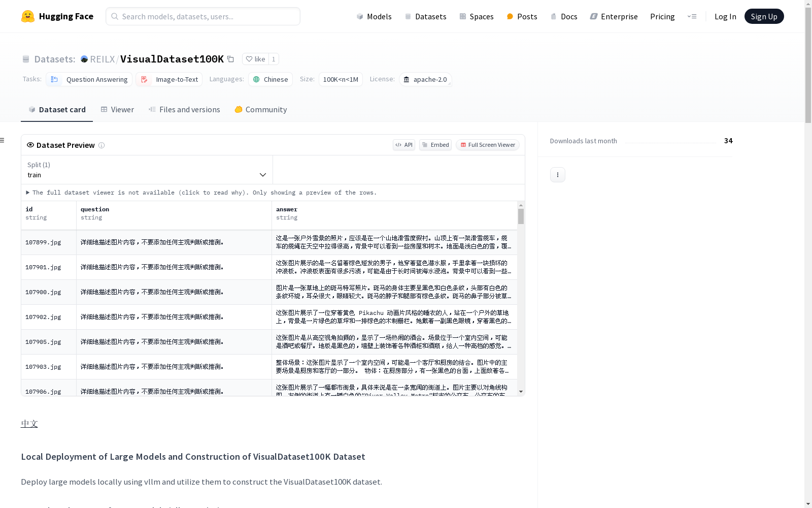Open the 中文 link
Viewport: 812px width, 508px height.
click(x=29, y=424)
